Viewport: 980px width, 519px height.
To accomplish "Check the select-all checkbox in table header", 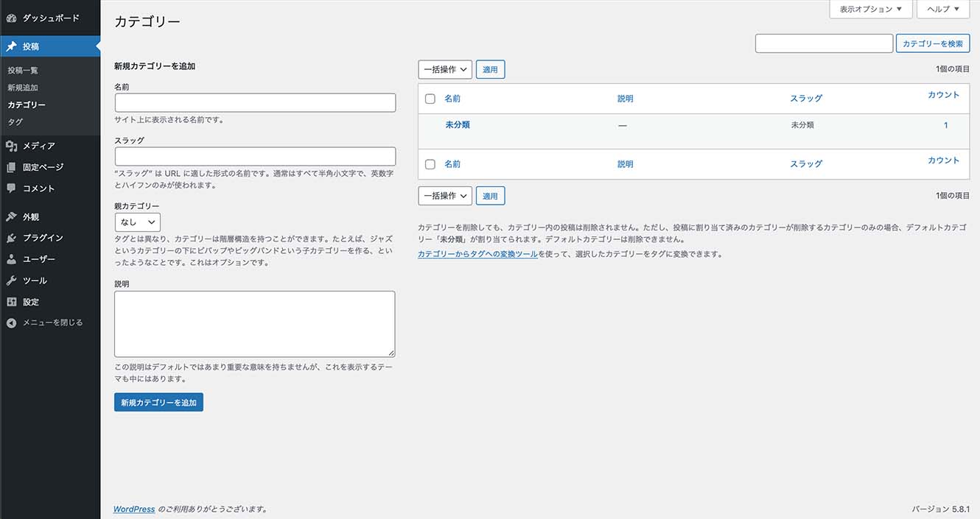I will pyautogui.click(x=430, y=99).
